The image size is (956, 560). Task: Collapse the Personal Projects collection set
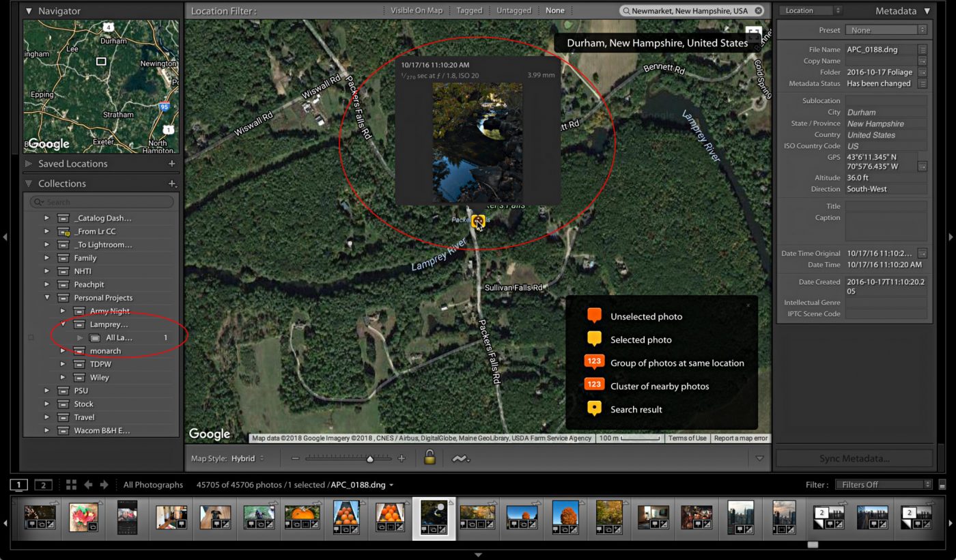point(47,298)
